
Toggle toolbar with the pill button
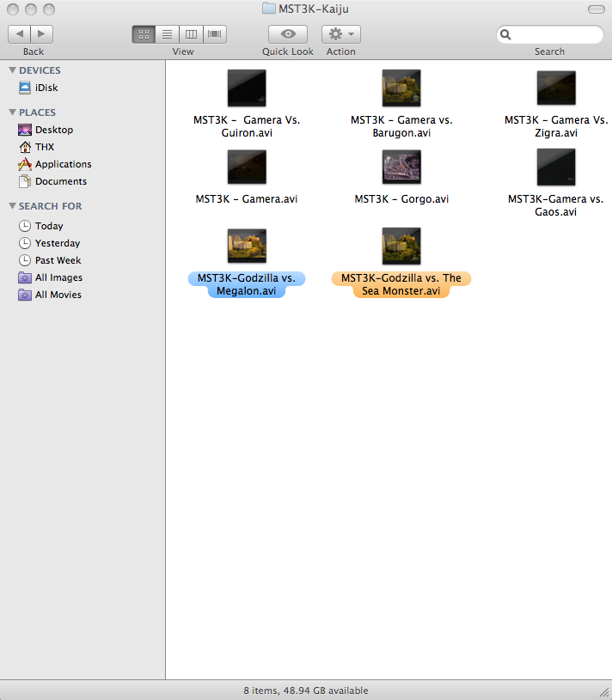point(596,9)
